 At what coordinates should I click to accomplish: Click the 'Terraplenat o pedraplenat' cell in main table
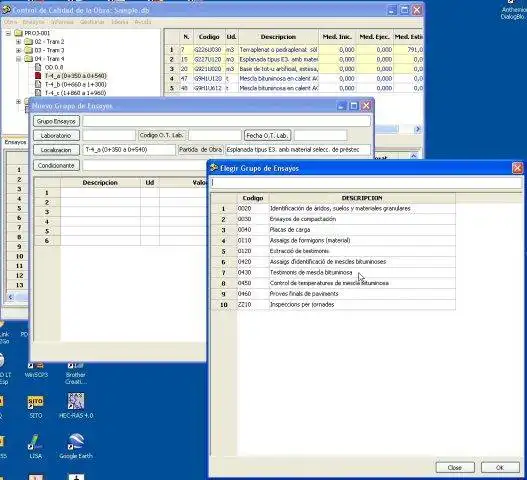coord(278,50)
